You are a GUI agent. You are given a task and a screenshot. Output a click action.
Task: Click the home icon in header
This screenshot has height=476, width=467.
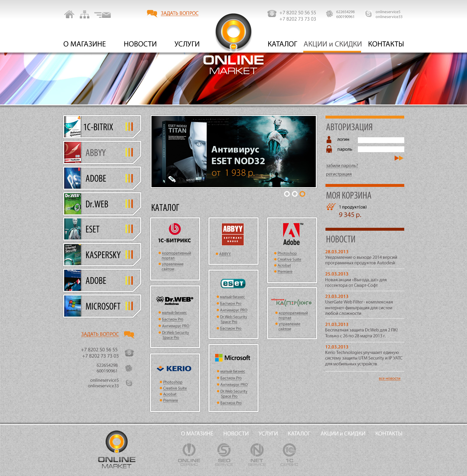pyautogui.click(x=69, y=14)
